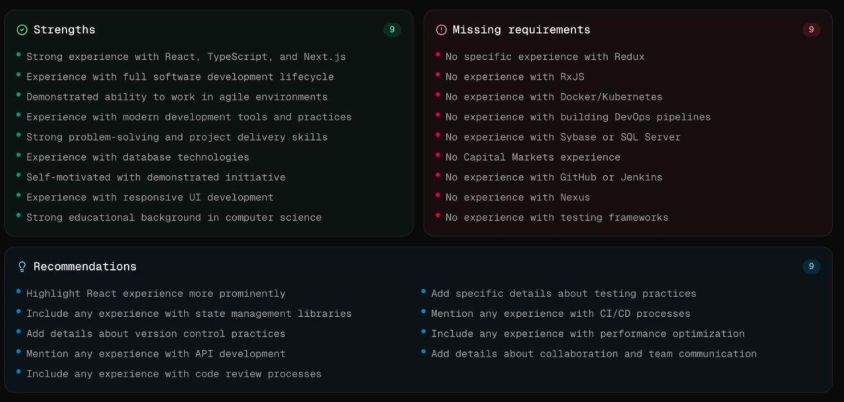This screenshot has width=844, height=402.
Task: Pick 'Include any experience with code review processes'
Action: 174,374
